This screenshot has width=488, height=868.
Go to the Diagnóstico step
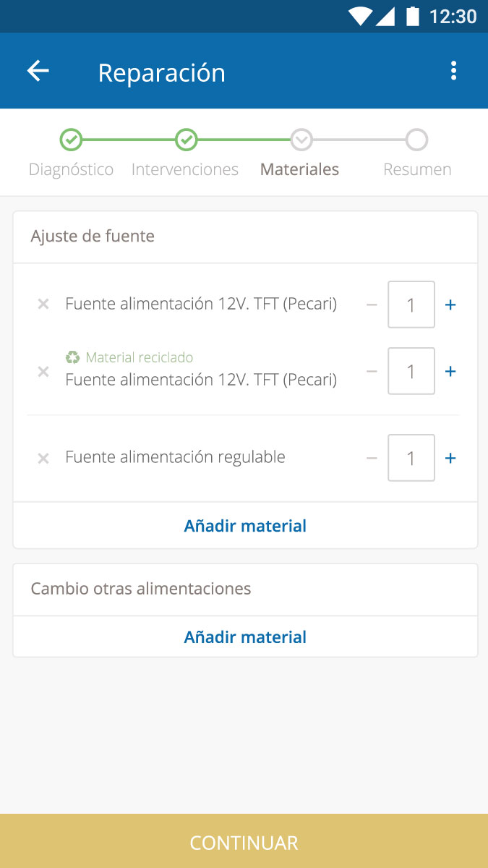coord(71,140)
